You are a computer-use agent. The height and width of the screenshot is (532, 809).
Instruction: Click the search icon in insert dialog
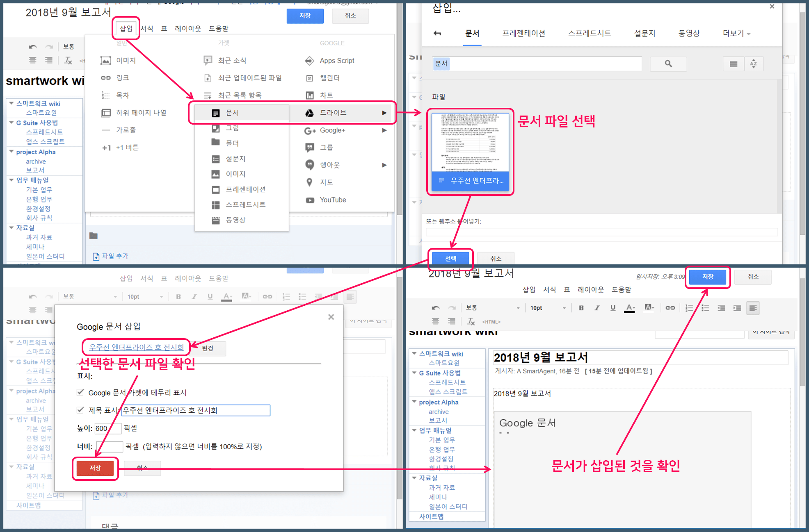(x=668, y=64)
